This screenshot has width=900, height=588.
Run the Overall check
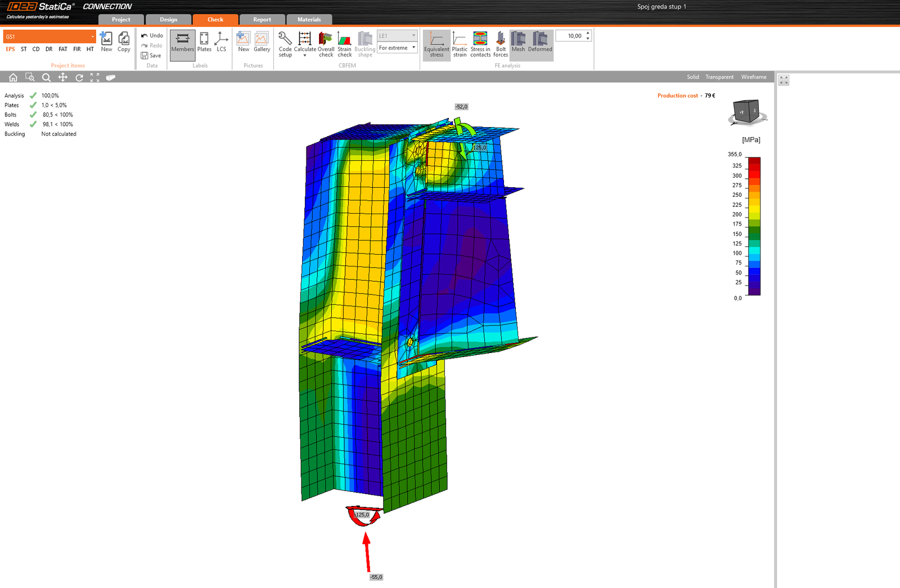(x=326, y=44)
